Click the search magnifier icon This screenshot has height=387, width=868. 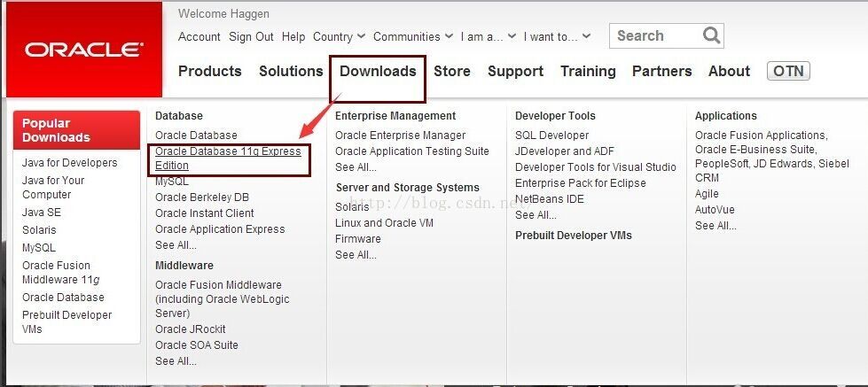(711, 35)
